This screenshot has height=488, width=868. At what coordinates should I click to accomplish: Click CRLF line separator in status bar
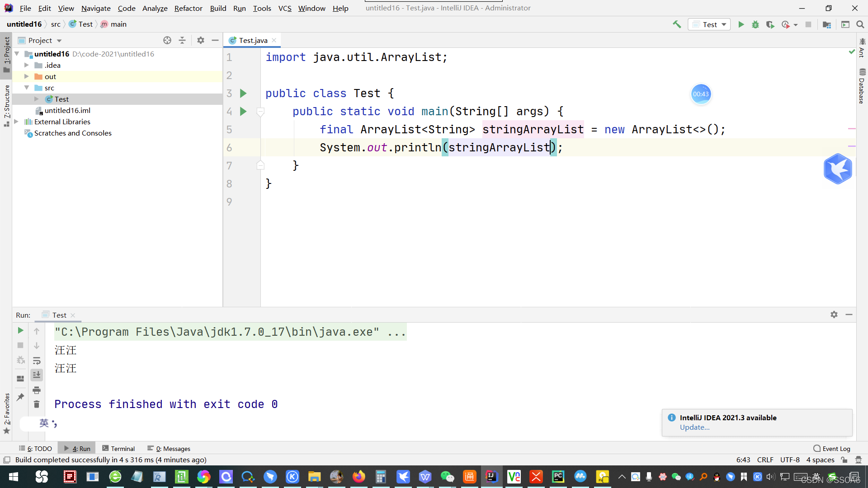coord(765,460)
